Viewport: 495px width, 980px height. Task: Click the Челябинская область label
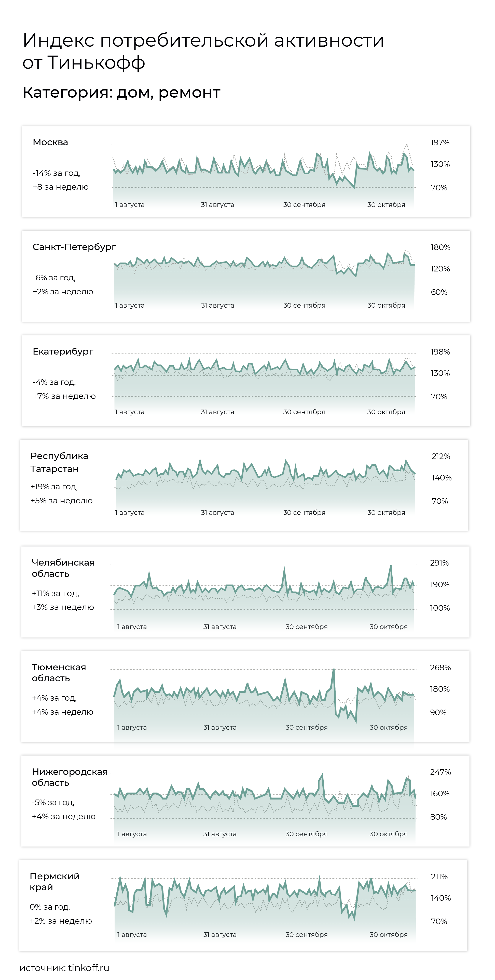(x=63, y=568)
